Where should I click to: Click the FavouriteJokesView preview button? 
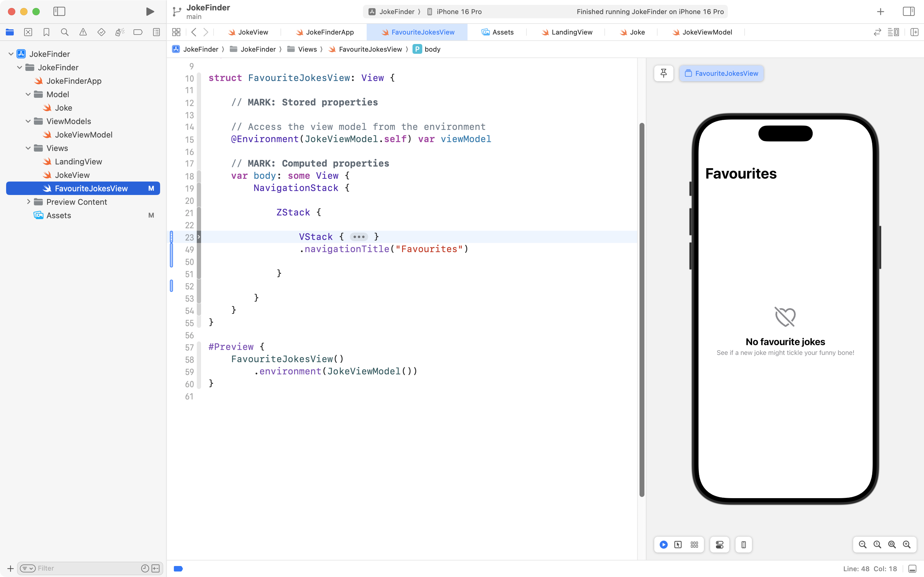[721, 73]
